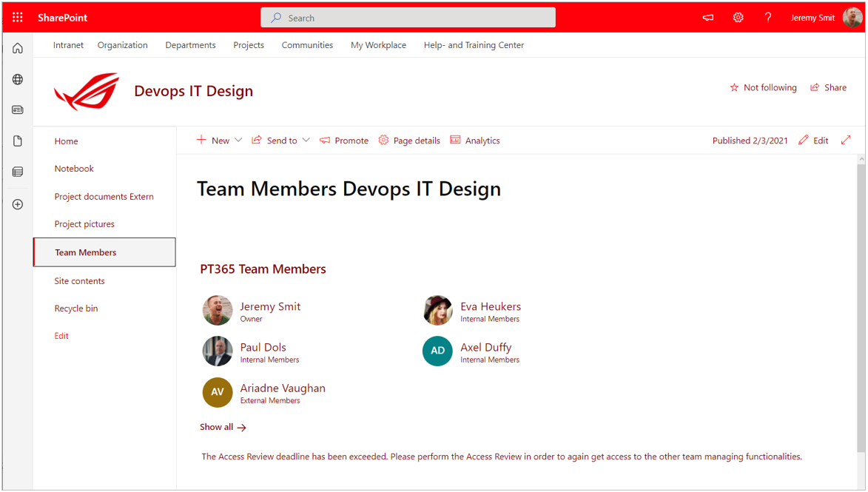Screen dimensions: 868x492
Task: Click Published 2/3/2021 status text
Action: (750, 141)
